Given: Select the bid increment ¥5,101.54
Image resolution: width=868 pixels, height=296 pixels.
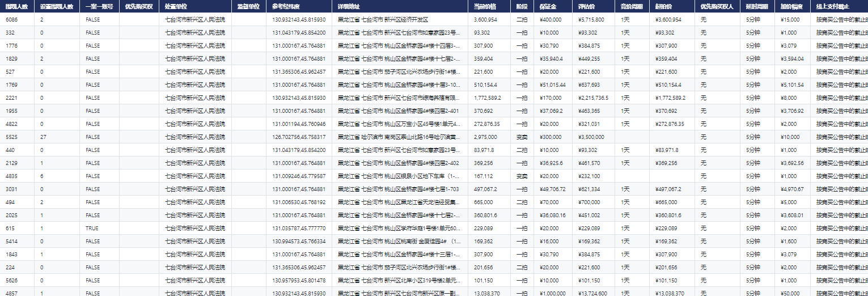Looking at the screenshot, I should [x=793, y=84].
